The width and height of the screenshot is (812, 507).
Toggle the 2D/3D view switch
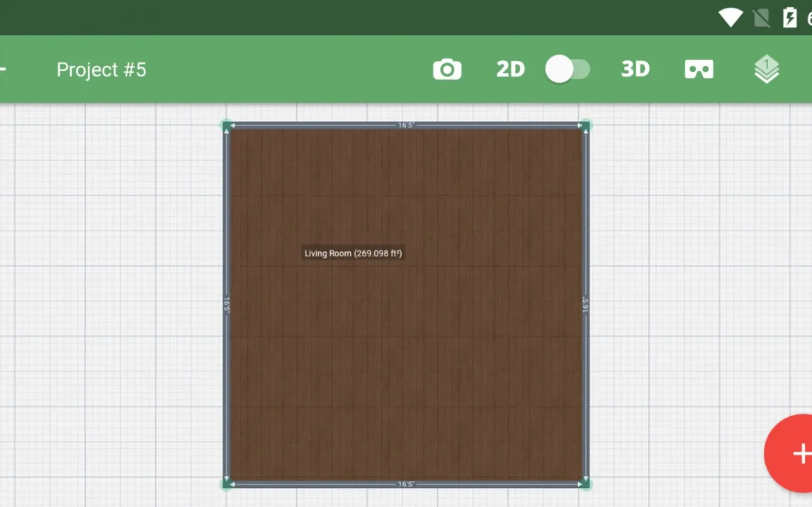coord(568,69)
